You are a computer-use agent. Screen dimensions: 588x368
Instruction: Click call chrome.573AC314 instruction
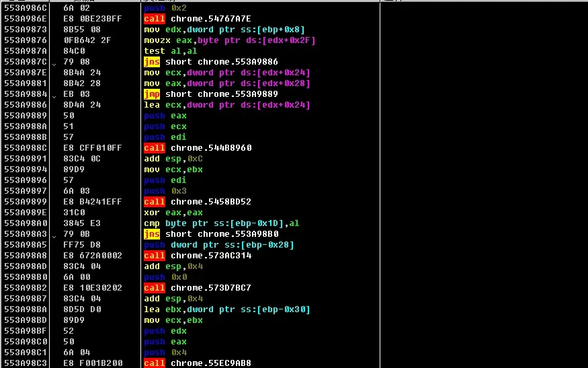[x=198, y=256]
